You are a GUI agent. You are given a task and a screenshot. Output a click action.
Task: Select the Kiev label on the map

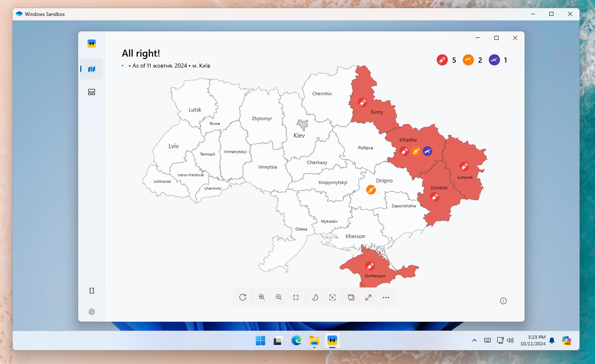coord(299,136)
